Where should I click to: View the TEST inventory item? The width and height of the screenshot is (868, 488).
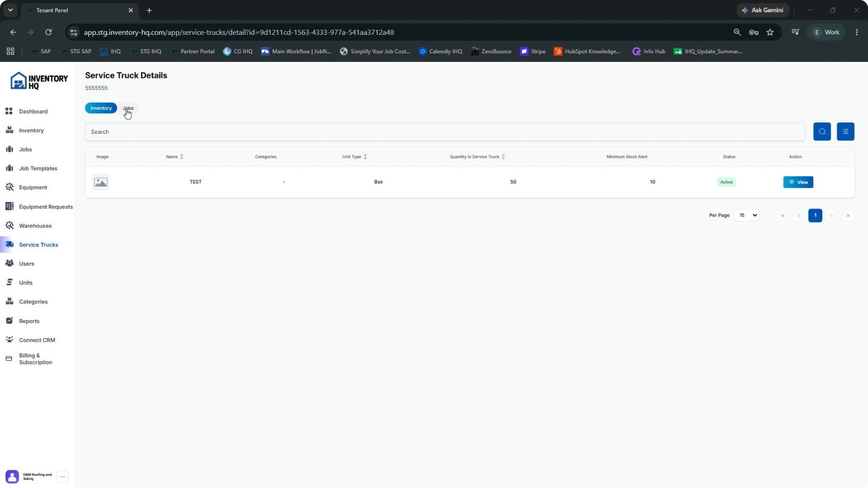(x=798, y=182)
